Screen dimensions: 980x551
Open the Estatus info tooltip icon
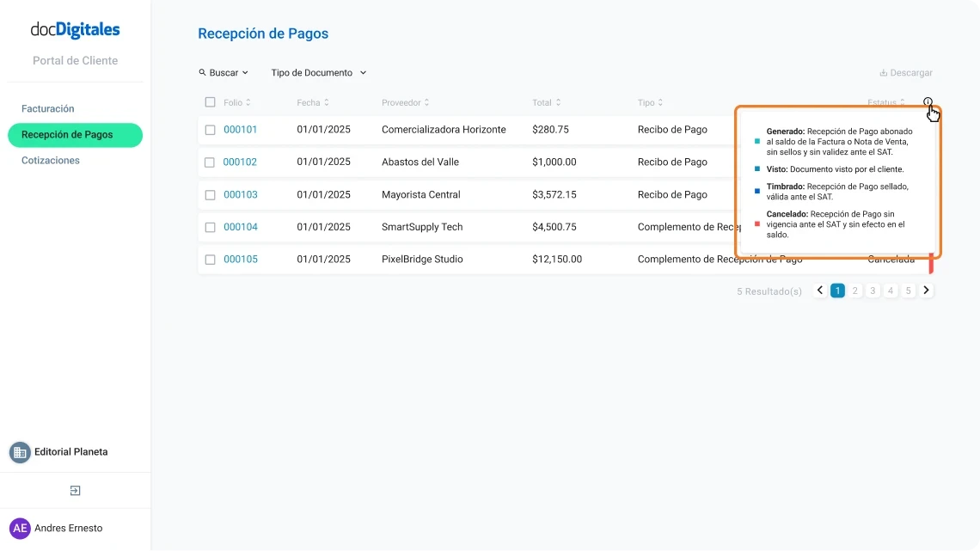click(x=928, y=101)
